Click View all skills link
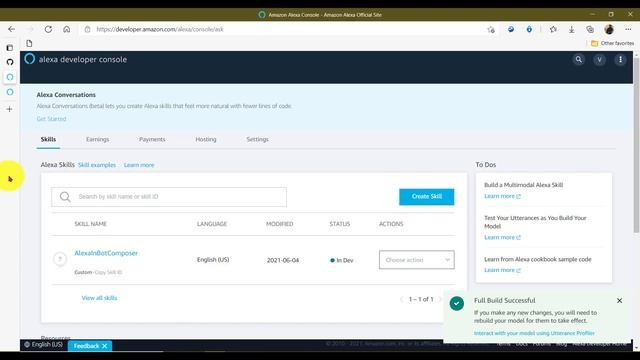Image resolution: width=640 pixels, height=360 pixels. [x=99, y=298]
